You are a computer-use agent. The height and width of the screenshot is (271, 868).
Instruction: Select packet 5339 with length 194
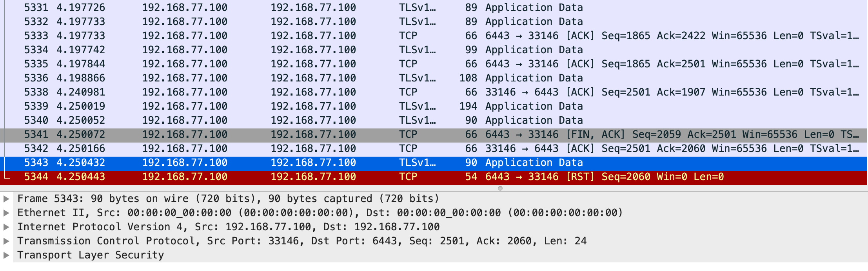(x=434, y=106)
